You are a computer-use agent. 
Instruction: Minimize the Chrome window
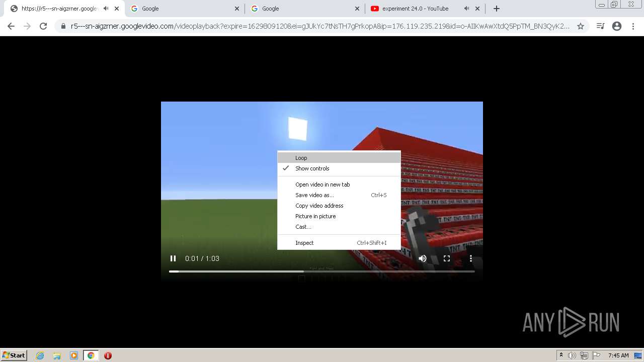point(602,4)
